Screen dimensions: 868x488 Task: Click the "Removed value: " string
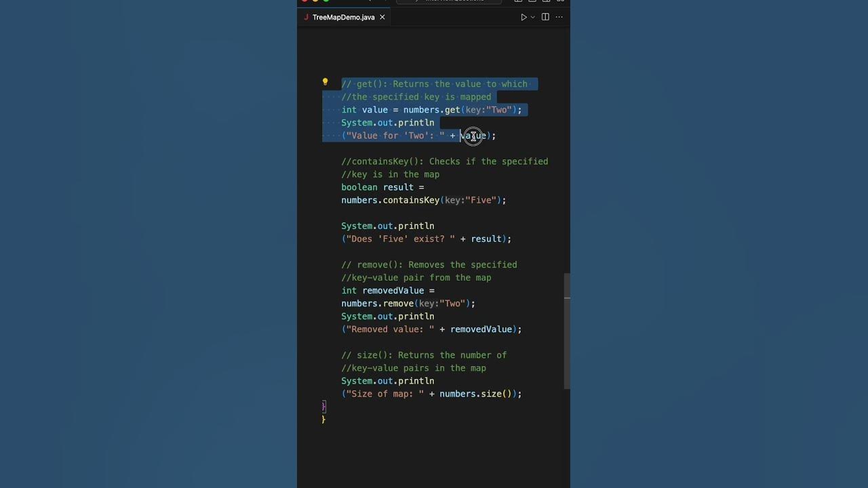(390, 329)
